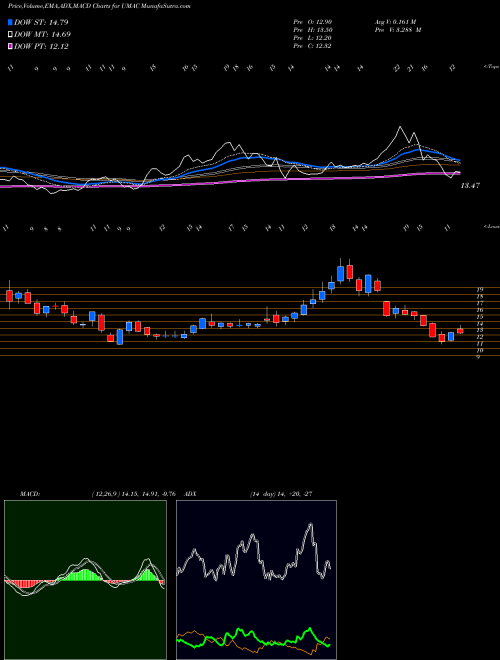
Task: Click the 15 price axis label
Action: [x=479, y=317]
